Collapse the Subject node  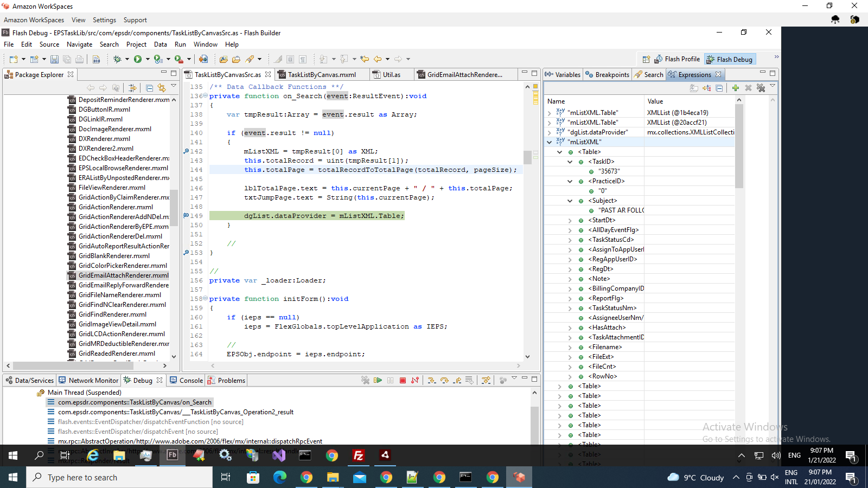(570, 201)
